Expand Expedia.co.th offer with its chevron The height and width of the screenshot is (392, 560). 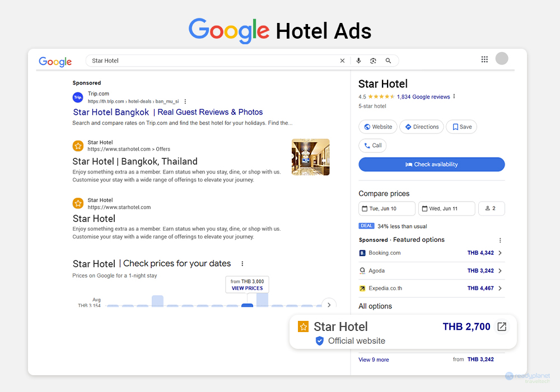pyautogui.click(x=500, y=288)
